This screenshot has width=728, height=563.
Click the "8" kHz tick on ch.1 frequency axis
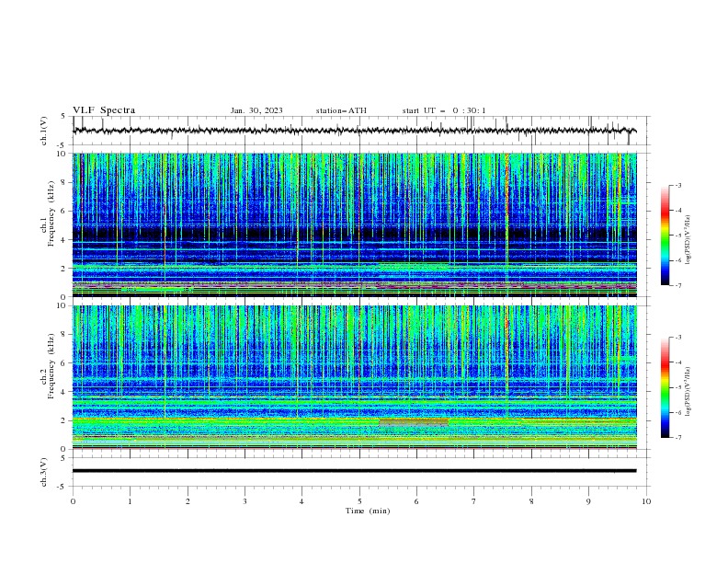[65, 182]
